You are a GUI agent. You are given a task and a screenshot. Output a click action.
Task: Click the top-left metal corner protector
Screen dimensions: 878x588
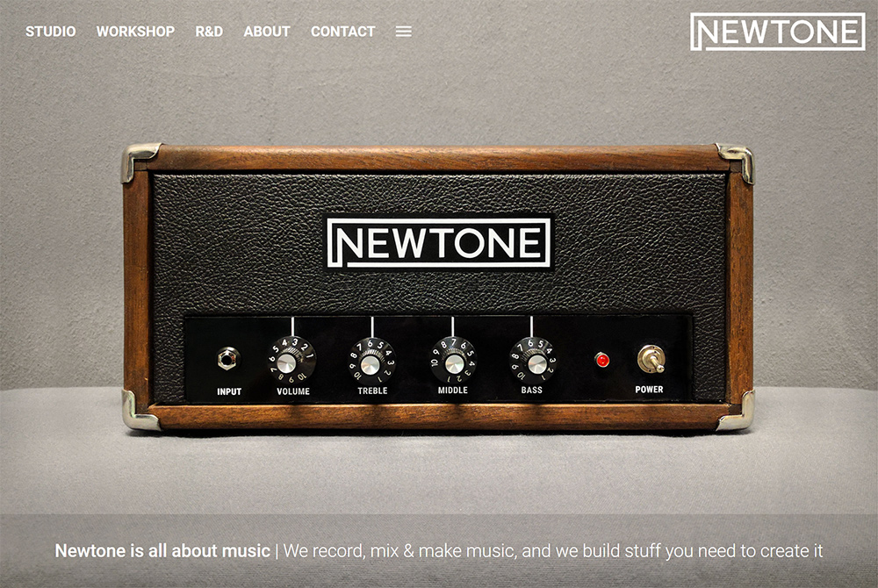point(139,161)
